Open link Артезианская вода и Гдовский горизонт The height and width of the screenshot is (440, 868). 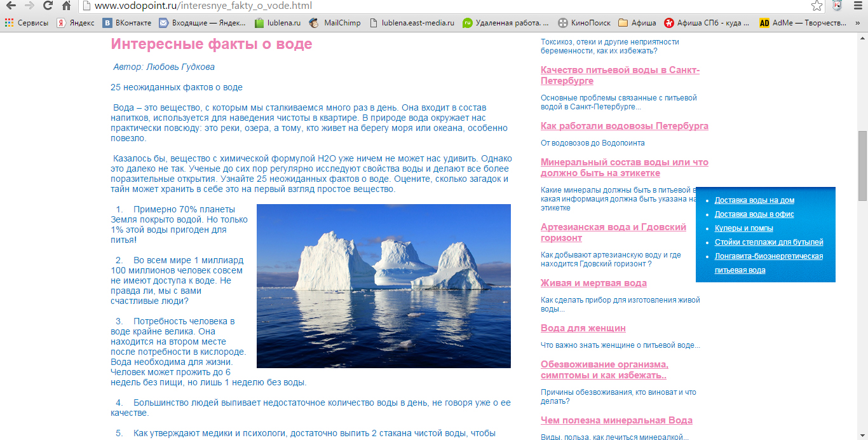click(x=613, y=232)
